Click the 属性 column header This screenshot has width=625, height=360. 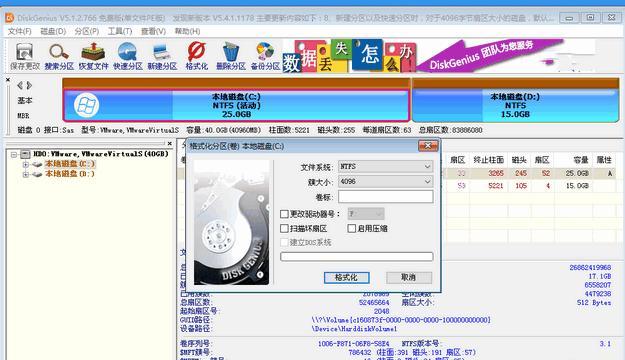[604, 160]
